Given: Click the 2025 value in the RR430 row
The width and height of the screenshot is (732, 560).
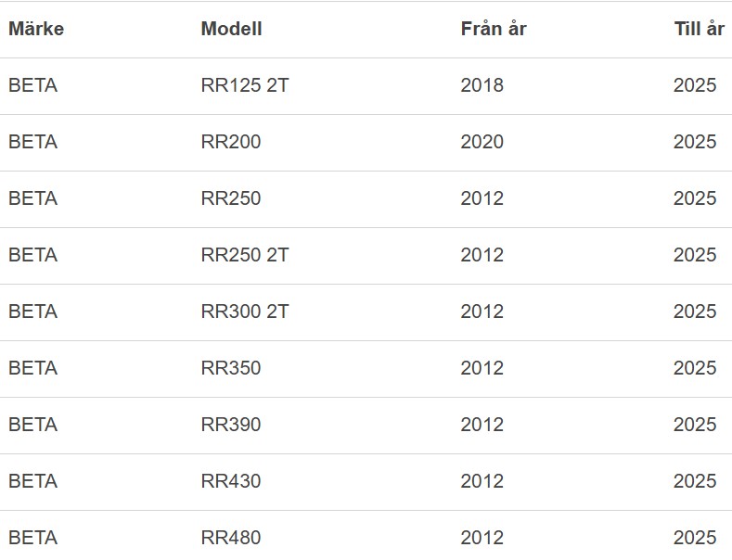Looking at the screenshot, I should (695, 481).
